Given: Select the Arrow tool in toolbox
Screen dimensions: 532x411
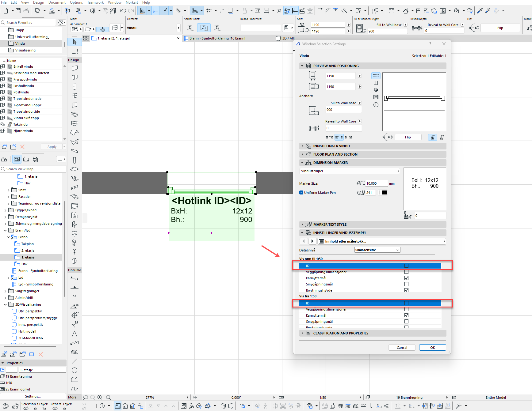Looking at the screenshot, I should click(x=75, y=42).
